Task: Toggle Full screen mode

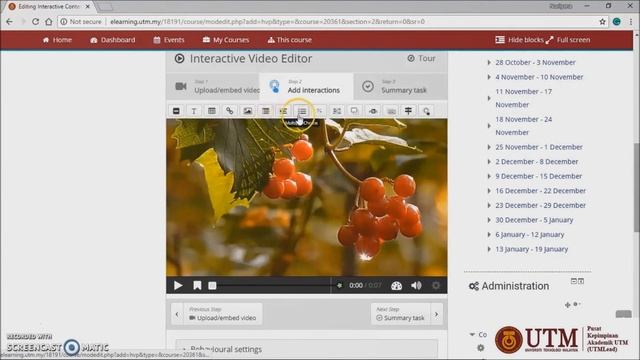Action: coord(568,40)
